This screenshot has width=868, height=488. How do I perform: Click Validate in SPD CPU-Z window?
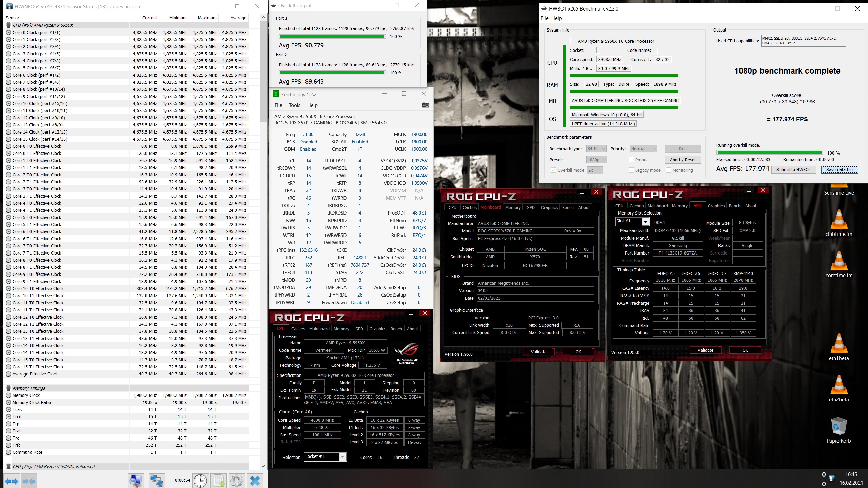tap(705, 350)
